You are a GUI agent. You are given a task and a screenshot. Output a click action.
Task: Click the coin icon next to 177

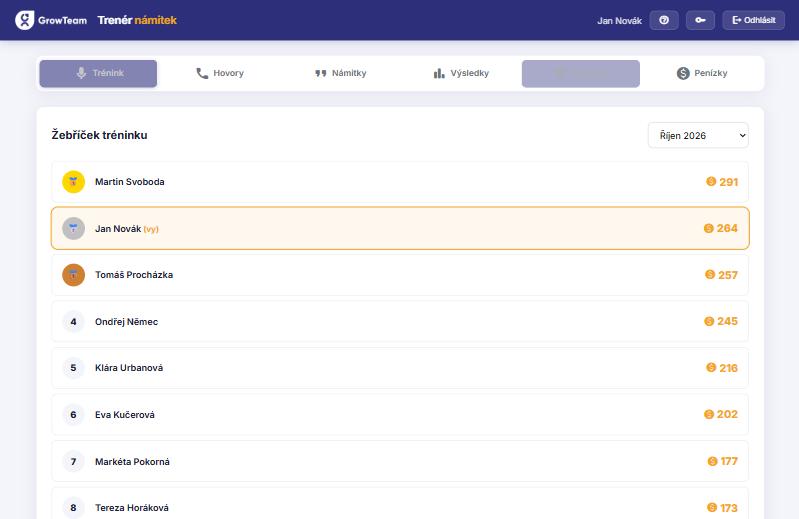click(712, 461)
